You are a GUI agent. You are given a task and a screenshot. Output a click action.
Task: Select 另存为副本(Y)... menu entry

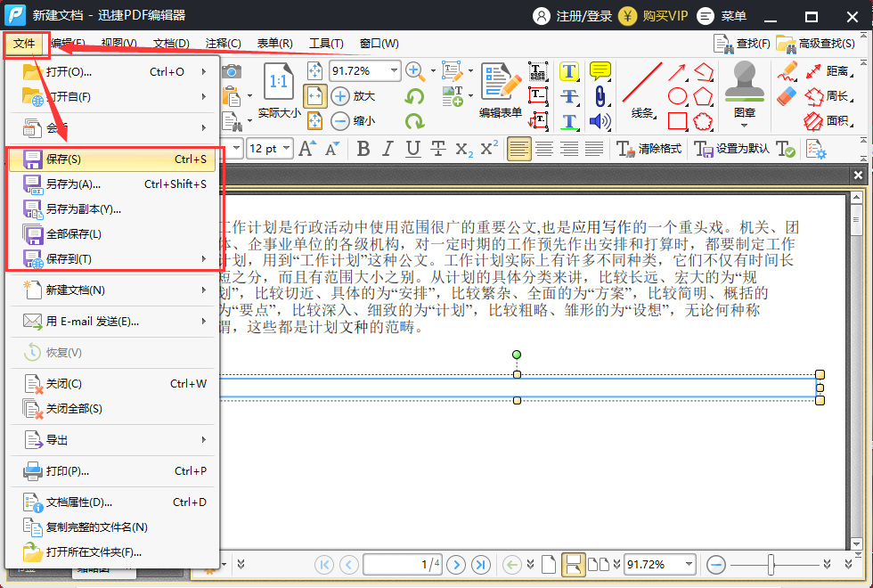[x=111, y=209]
